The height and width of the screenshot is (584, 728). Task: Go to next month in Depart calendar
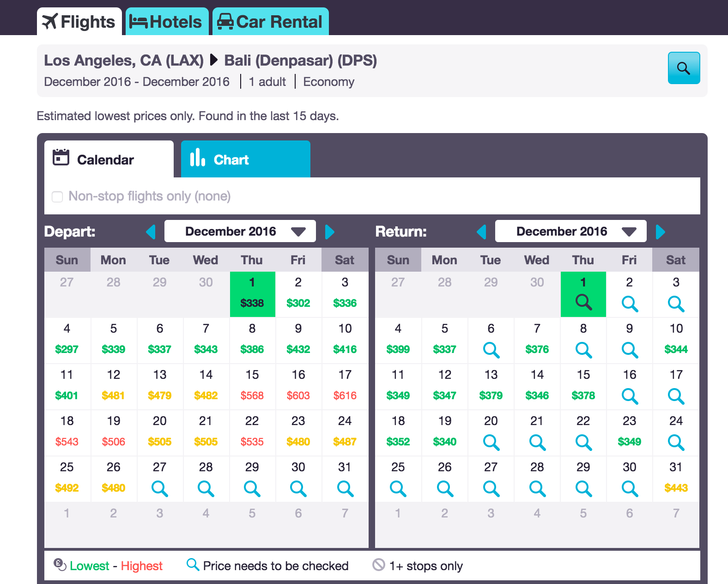329,231
